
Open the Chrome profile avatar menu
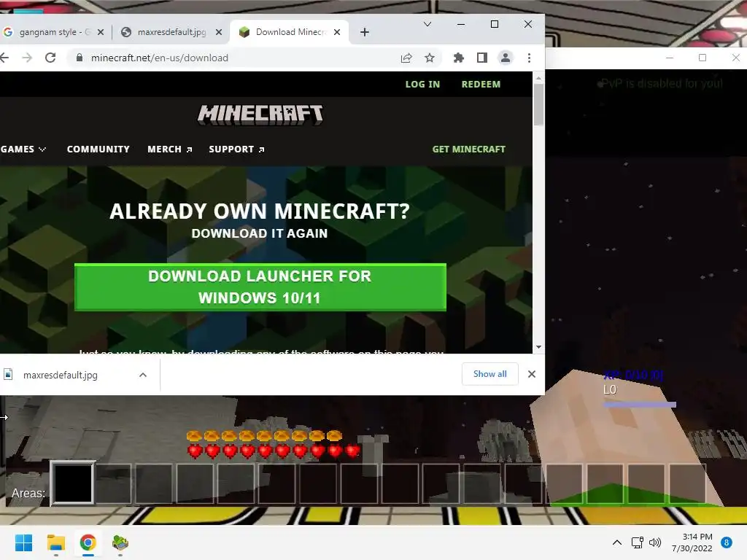click(x=506, y=58)
